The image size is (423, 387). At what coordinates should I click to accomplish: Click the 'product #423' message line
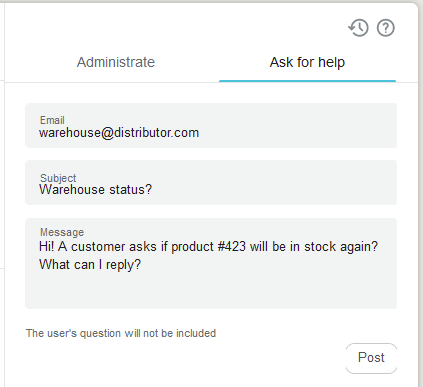[208, 247]
